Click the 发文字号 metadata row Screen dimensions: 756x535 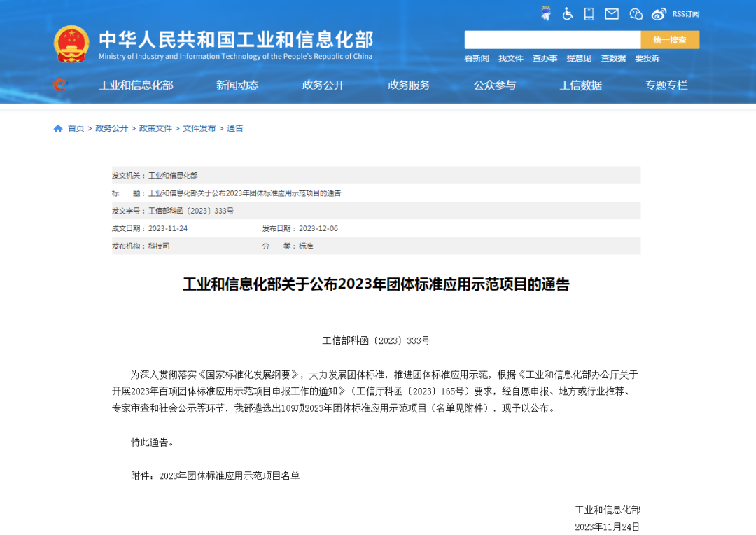(x=376, y=211)
